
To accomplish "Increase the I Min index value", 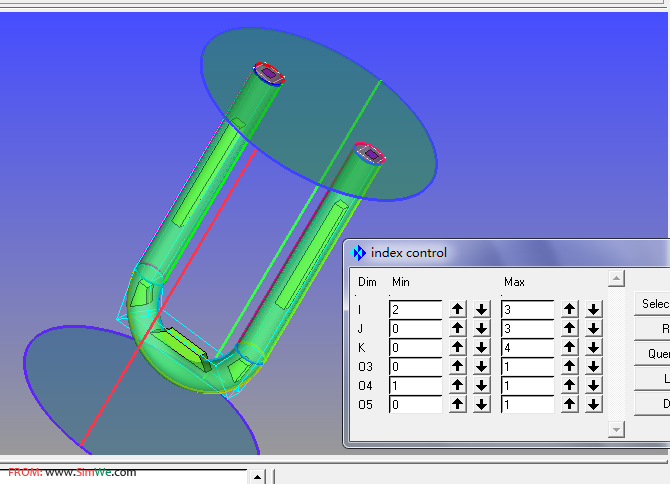I will [458, 309].
